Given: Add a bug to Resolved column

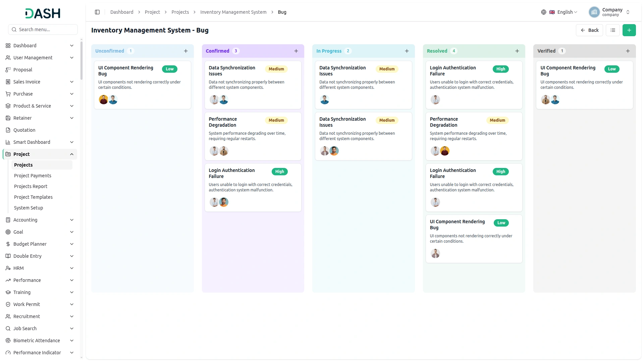Looking at the screenshot, I should 517,51.
